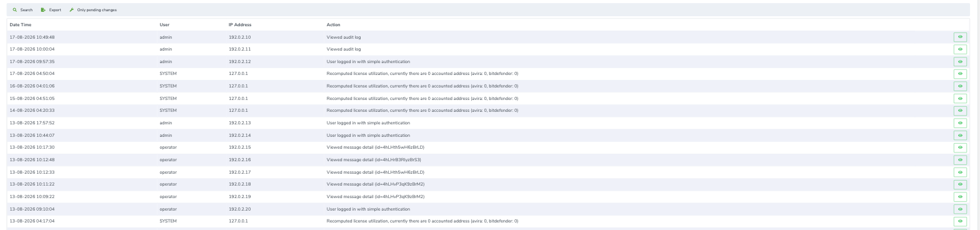Screen dimensions: 980x230
Task: Export the audit log
Action: 51,10
